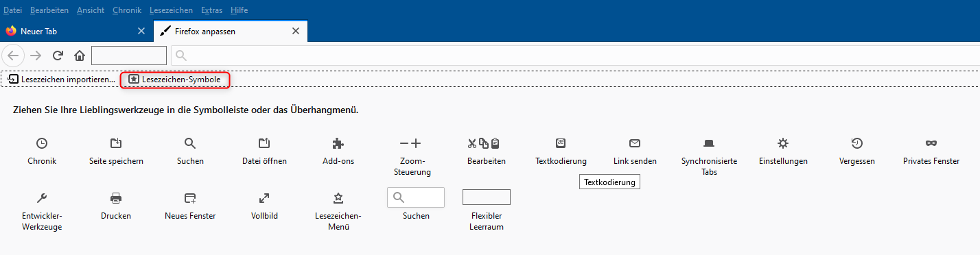Image resolution: width=980 pixels, height=255 pixels.
Task: Select the Chronik clock icon
Action: (x=42, y=143)
